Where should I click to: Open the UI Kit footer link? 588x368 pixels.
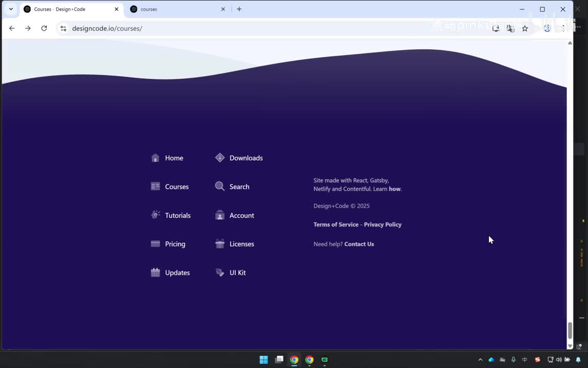(238, 272)
